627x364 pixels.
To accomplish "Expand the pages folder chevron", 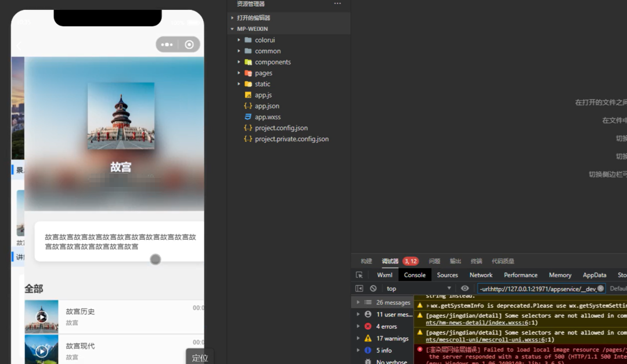I will (239, 73).
